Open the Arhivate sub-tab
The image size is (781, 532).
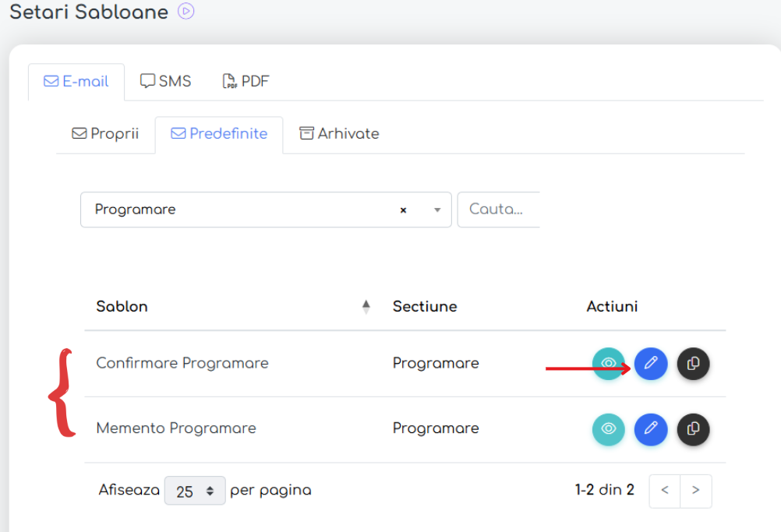[x=340, y=134]
